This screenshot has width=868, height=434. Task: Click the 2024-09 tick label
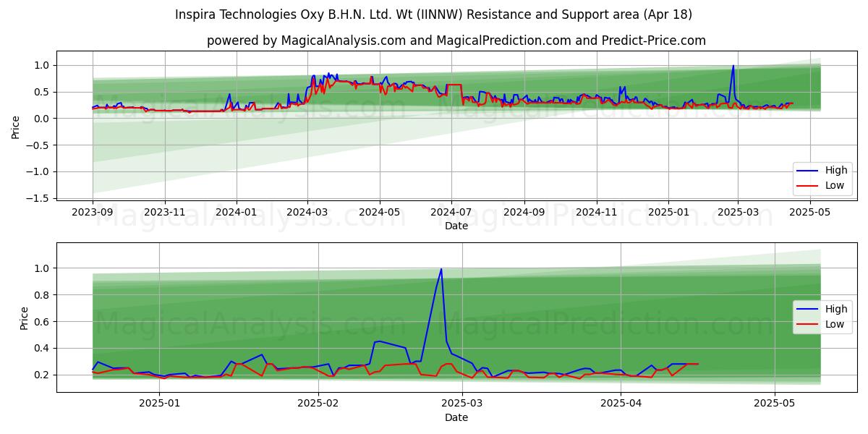pos(525,213)
